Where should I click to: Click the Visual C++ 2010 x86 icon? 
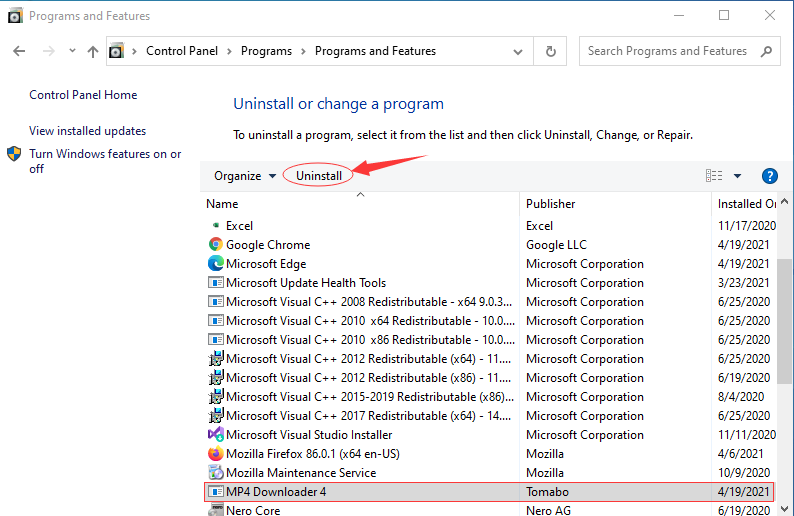tap(216, 339)
